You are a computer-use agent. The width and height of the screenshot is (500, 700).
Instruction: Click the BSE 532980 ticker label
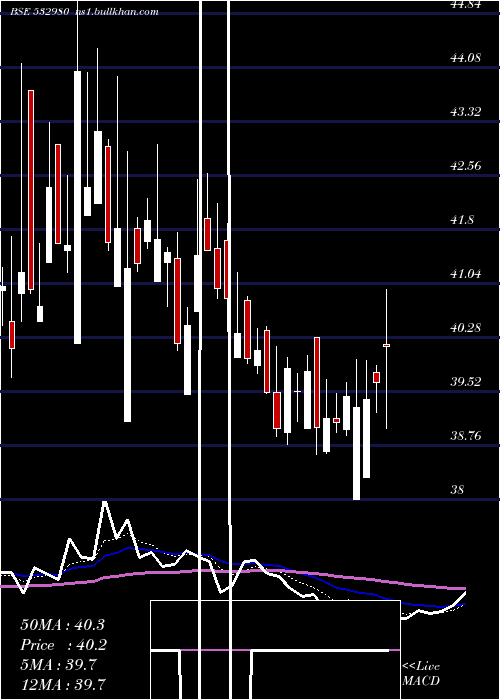pyautogui.click(x=39, y=12)
